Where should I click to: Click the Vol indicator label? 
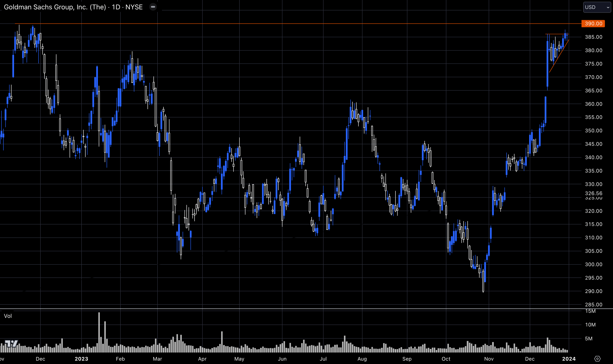click(8, 316)
